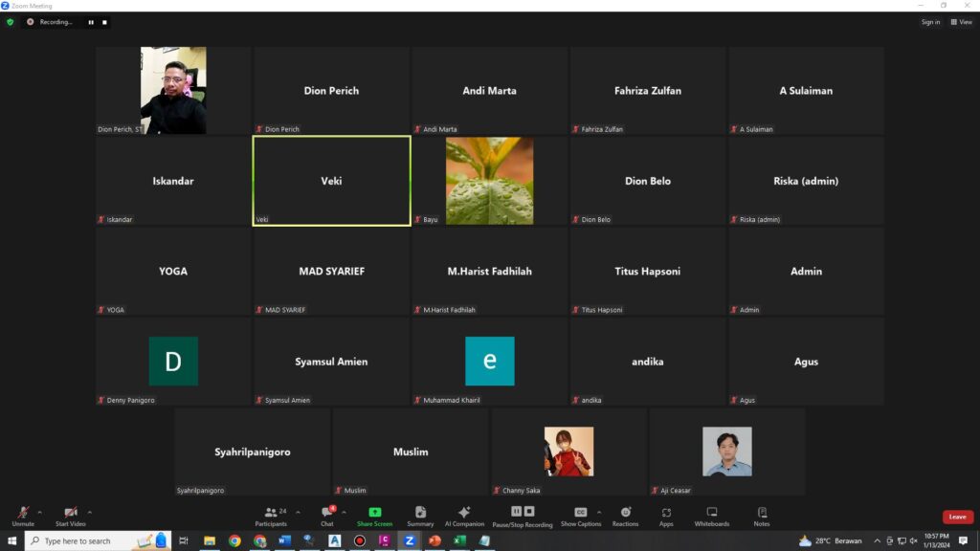The height and width of the screenshot is (551, 980).
Task: Open the Apps panel
Action: (666, 516)
